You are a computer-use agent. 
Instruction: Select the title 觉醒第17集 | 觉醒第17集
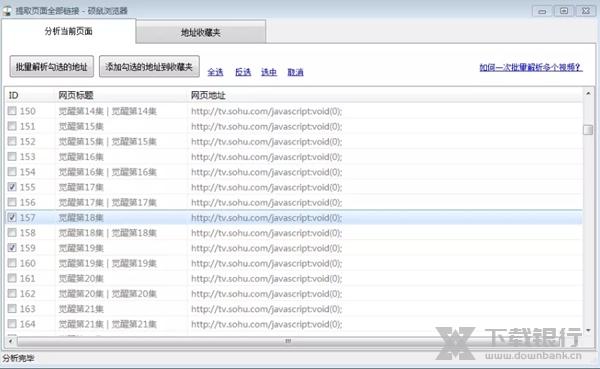pos(108,202)
